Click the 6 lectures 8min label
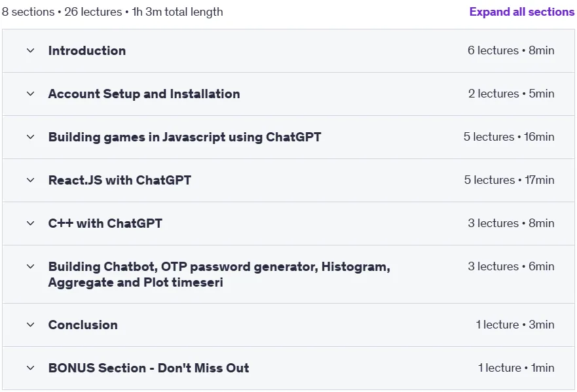Screen dimensions: 577x392 coord(511,50)
